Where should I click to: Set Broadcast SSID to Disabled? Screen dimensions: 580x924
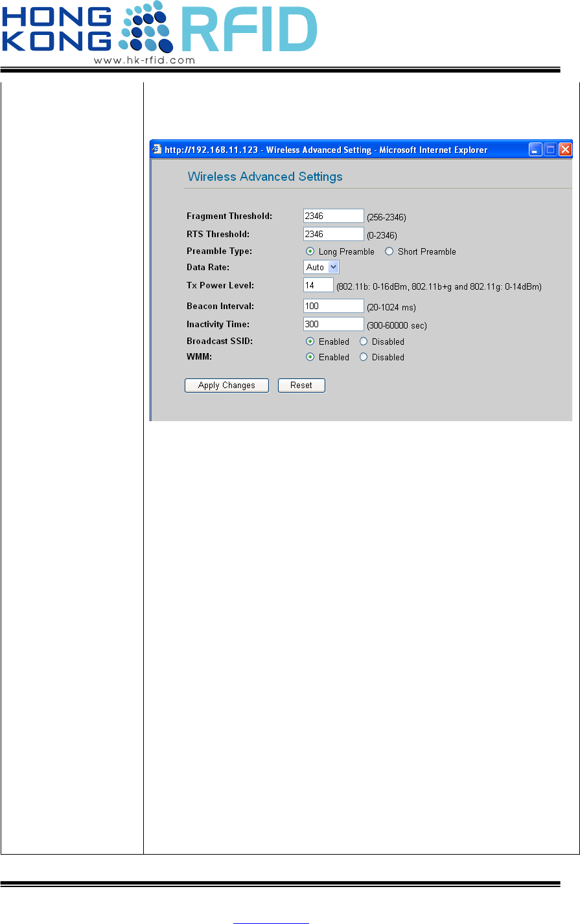364,341
